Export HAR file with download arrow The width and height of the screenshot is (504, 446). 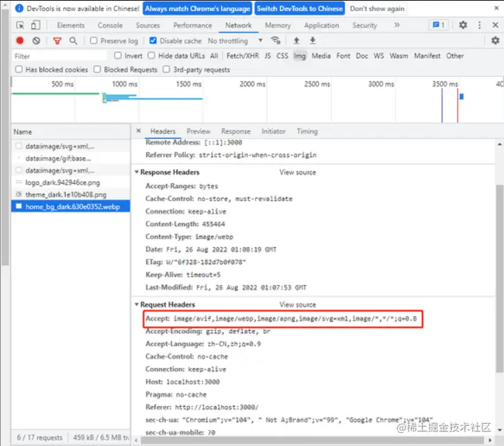312,41
